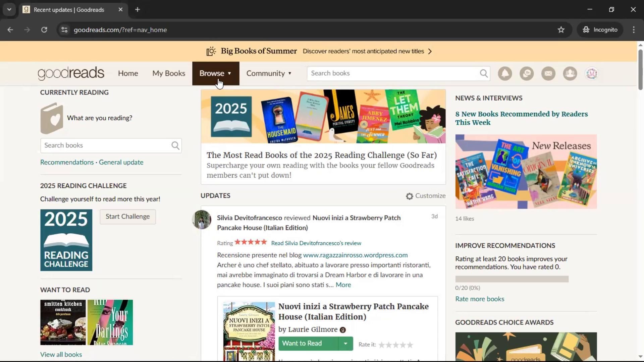Bookmark this page with star icon
The width and height of the screenshot is (644, 362).
tap(561, 30)
